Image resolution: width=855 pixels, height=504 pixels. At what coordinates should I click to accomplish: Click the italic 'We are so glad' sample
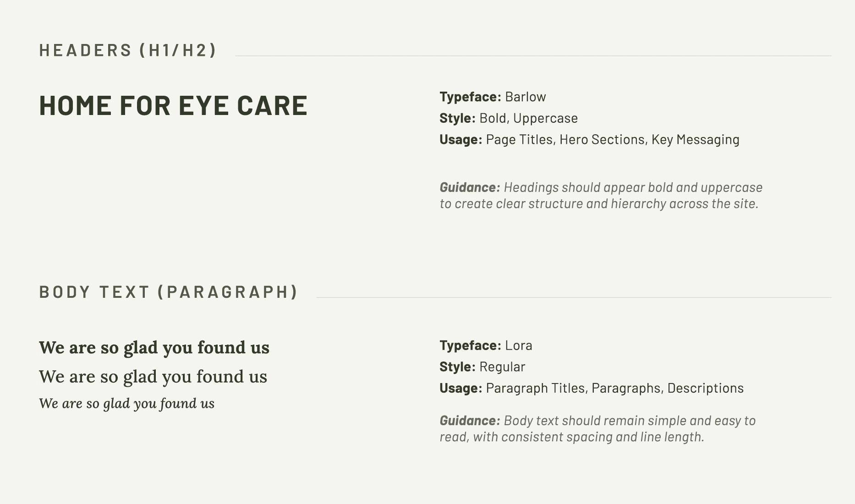coord(127,404)
